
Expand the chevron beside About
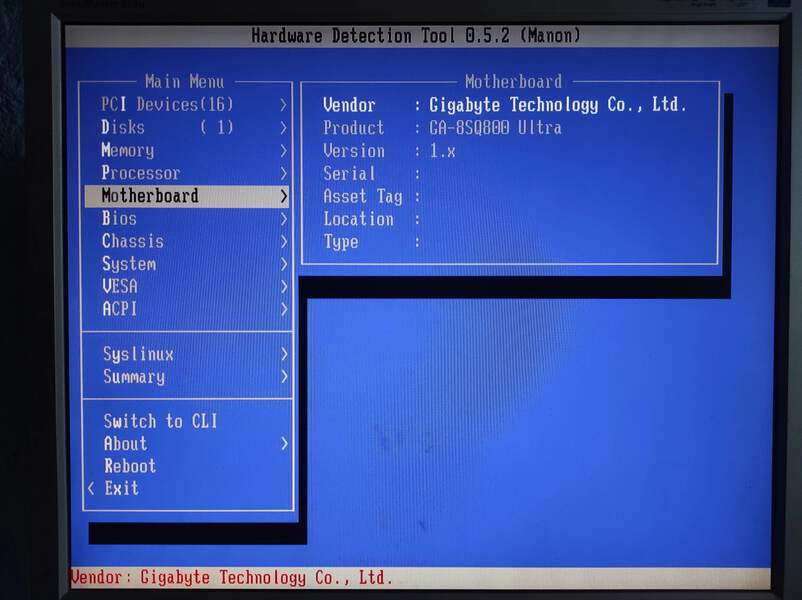click(283, 444)
